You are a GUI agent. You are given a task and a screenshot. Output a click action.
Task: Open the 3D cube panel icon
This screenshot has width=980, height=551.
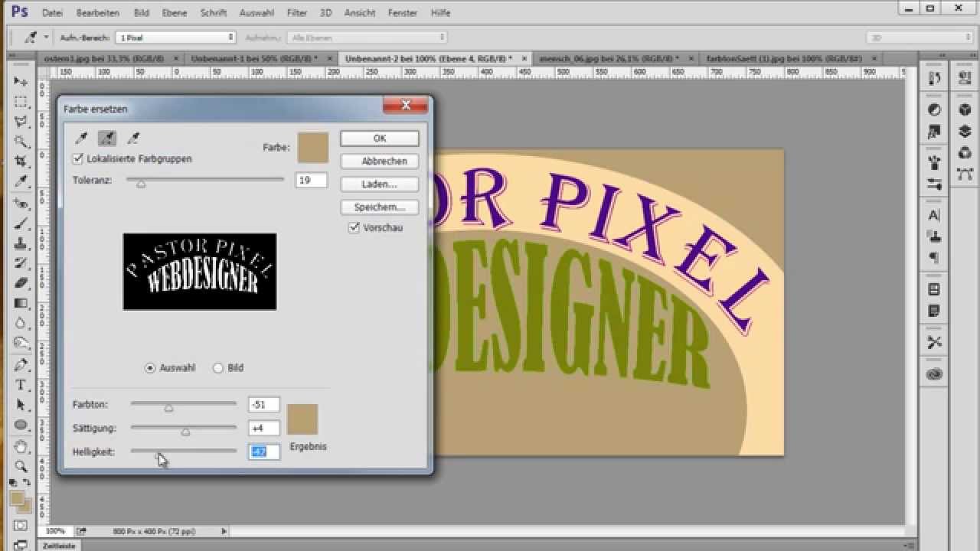coord(964,110)
